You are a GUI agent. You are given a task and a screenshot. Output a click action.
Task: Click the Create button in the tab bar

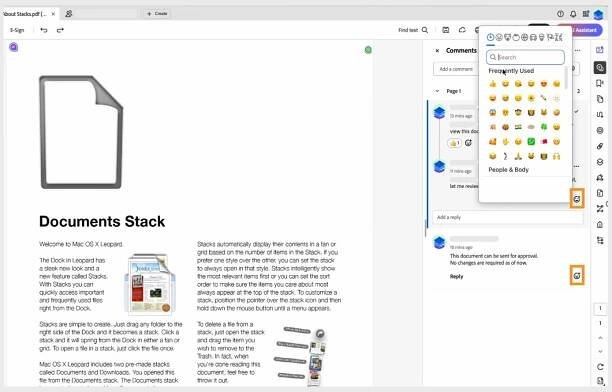pos(157,14)
